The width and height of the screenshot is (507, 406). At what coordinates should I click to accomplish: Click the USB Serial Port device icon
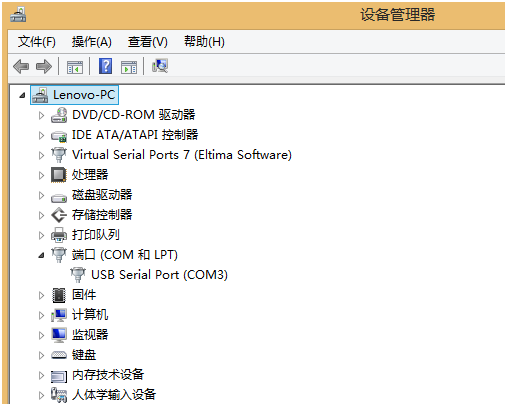coord(78,275)
